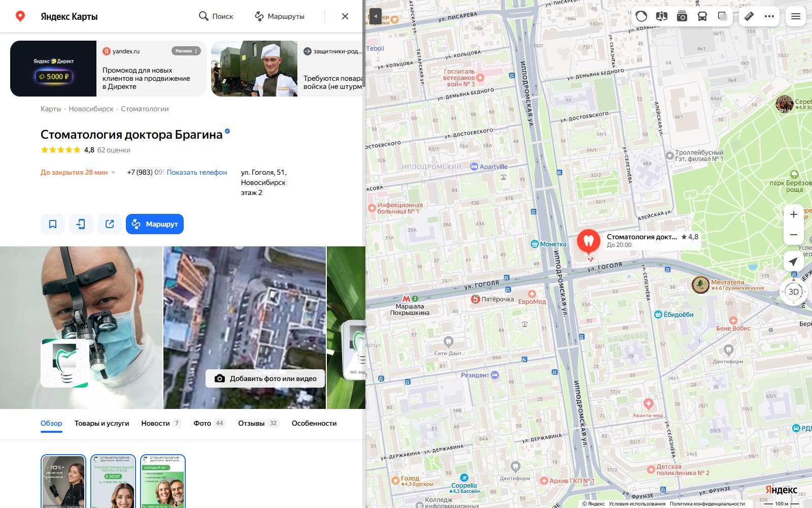The height and width of the screenshot is (508, 812).
Task: Build a route with the Маршрут button
Action: click(155, 224)
